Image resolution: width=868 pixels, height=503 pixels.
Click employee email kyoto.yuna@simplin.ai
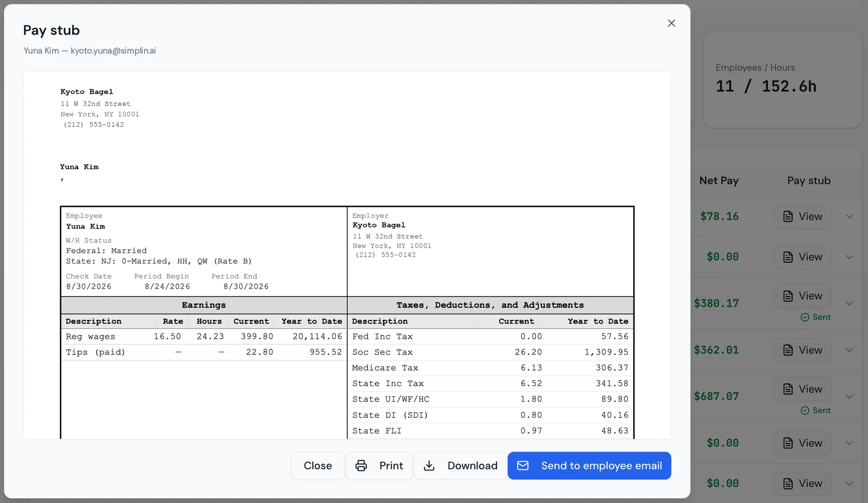pyautogui.click(x=113, y=50)
